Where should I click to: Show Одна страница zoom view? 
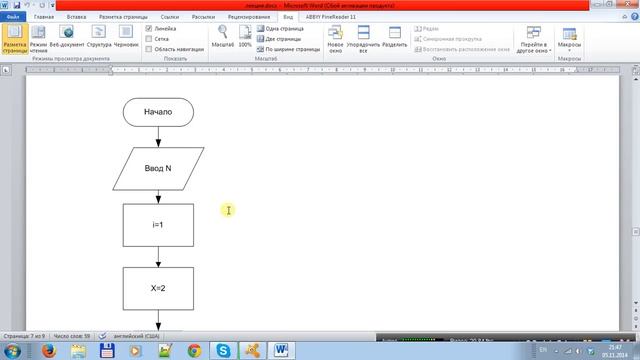(x=280, y=29)
